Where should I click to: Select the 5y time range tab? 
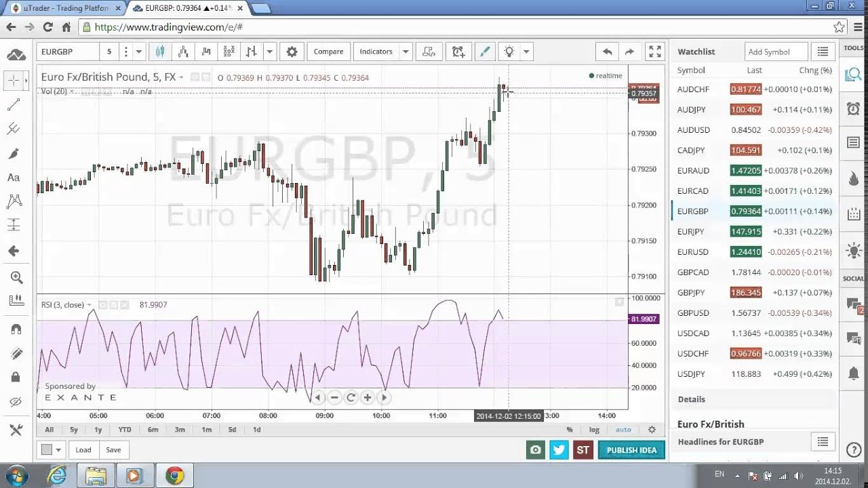coord(74,430)
